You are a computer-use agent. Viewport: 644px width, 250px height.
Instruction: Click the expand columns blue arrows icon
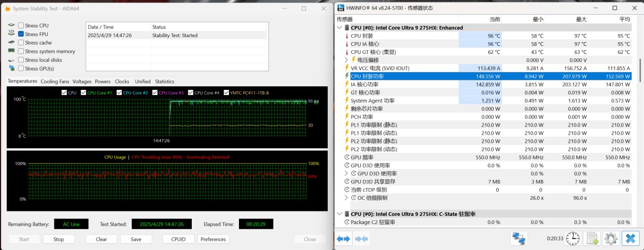click(344, 239)
